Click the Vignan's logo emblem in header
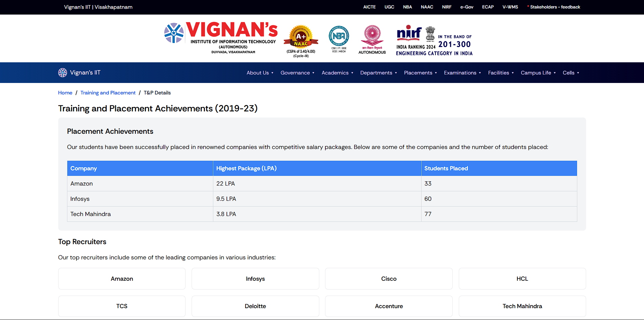The height and width of the screenshot is (320, 644). (174, 33)
